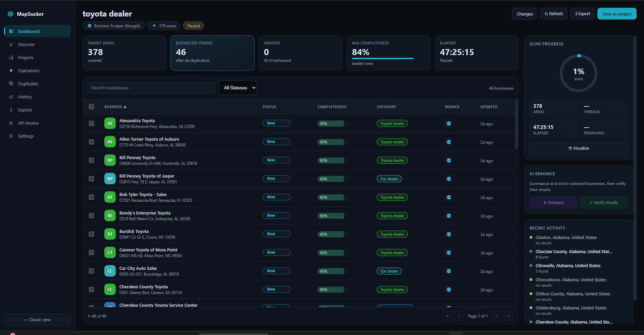Select the Allen Turner Toyota of Auburn checkbox
Viewport: 644px width, 335px height.
(x=91, y=142)
